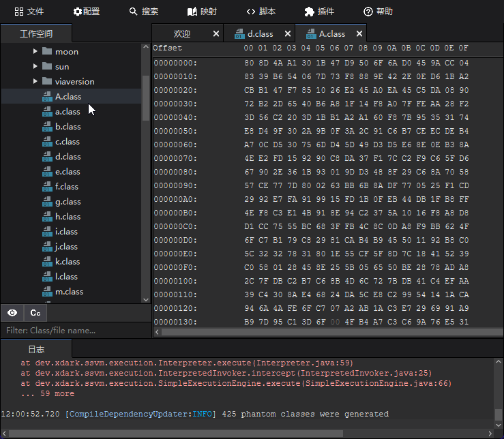Click the log panel scroll up arrow

499,362
